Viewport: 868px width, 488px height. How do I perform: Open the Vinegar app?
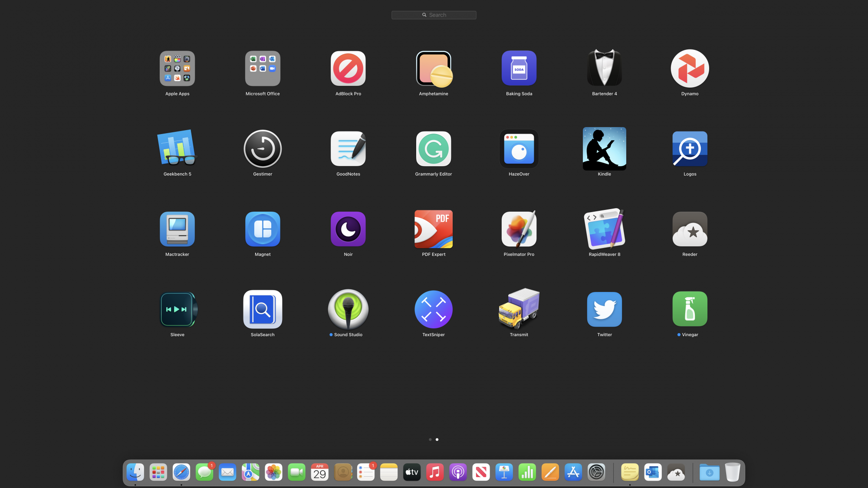click(x=690, y=309)
